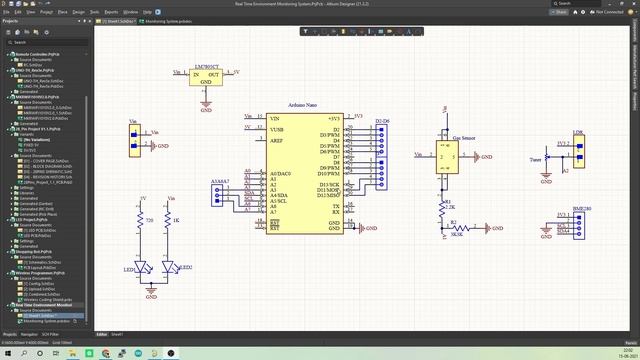Click the filter icon in active bar
The image size is (640, 360).
(x=305, y=31)
